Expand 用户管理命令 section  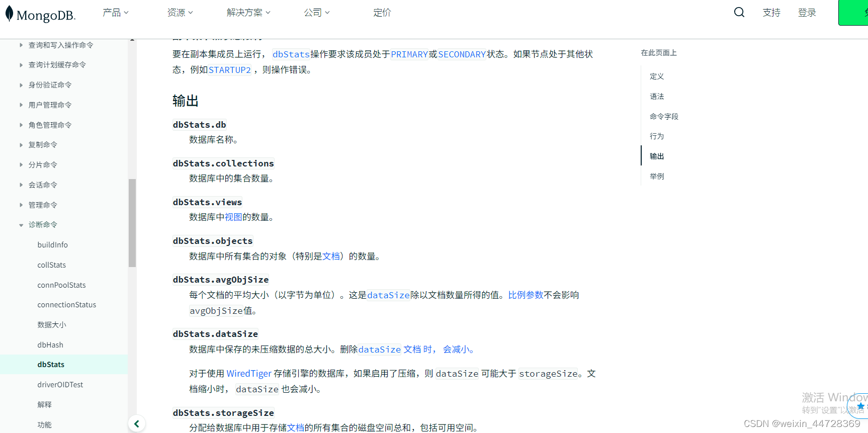(50, 105)
